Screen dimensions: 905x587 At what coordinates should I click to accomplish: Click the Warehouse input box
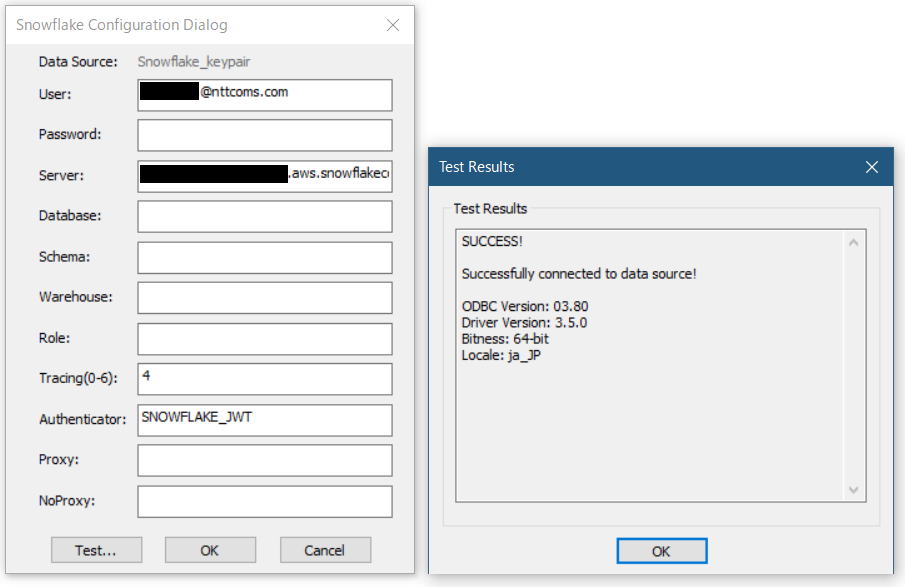(265, 298)
